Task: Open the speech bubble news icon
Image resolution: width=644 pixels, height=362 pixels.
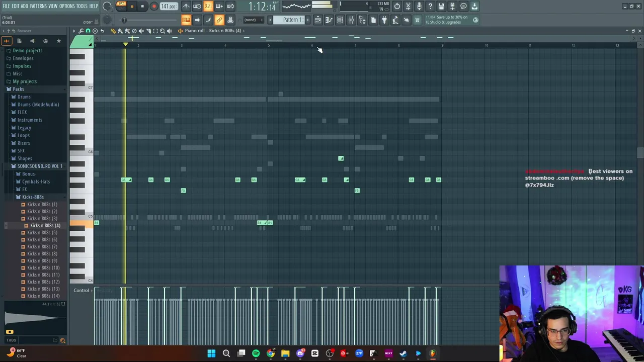Action: [x=463, y=7]
